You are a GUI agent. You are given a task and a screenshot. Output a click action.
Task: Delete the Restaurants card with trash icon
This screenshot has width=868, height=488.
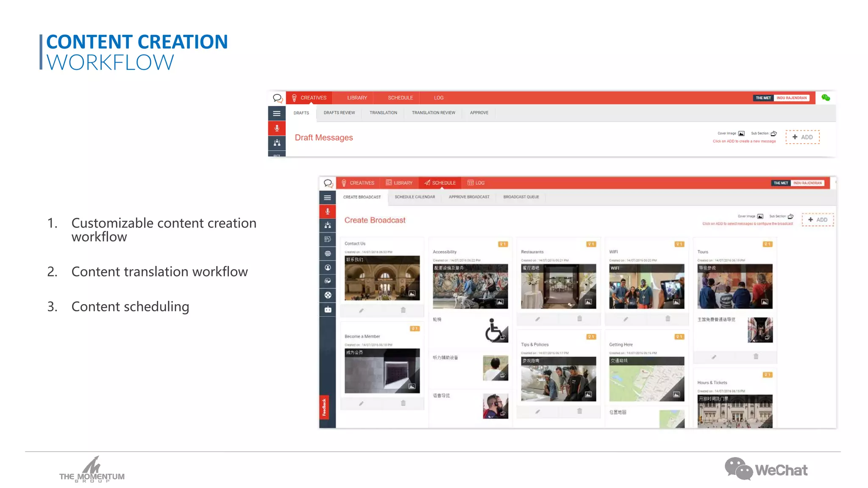[x=579, y=319]
